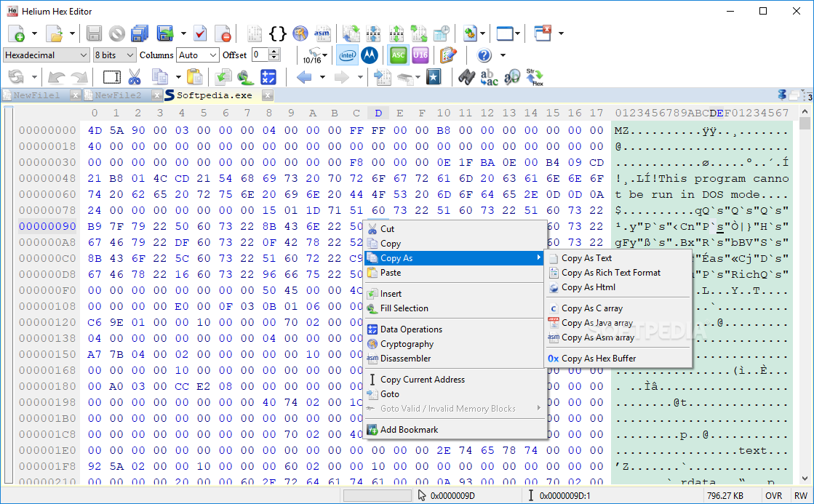
Task: Toggle OVR overwrite mode in status bar
Action: click(x=773, y=496)
